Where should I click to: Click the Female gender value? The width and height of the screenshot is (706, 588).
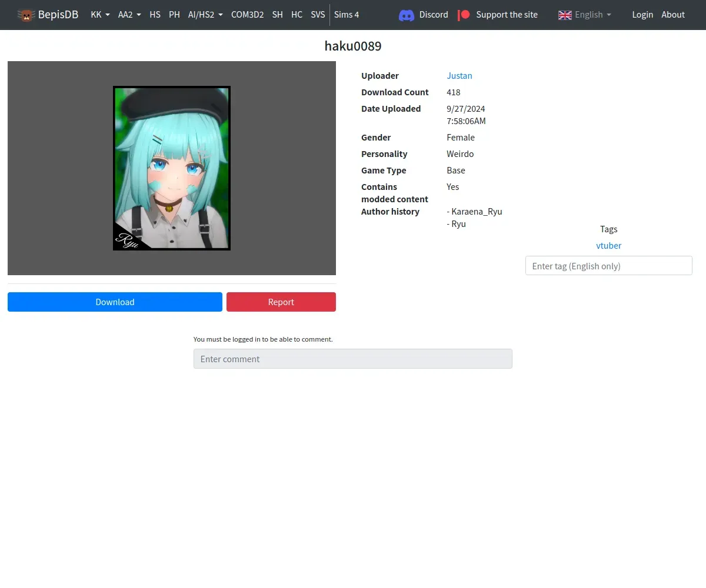pos(461,138)
